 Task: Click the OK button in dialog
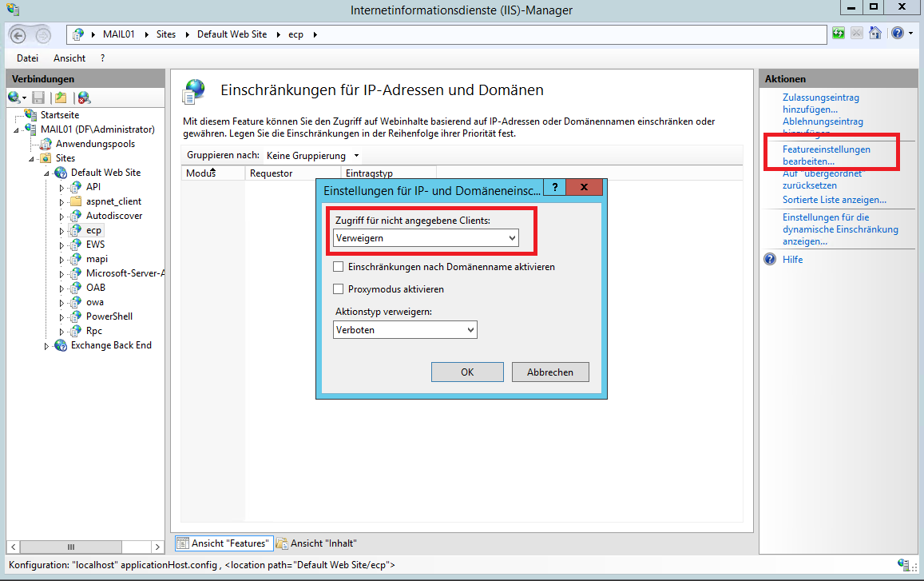coord(467,372)
